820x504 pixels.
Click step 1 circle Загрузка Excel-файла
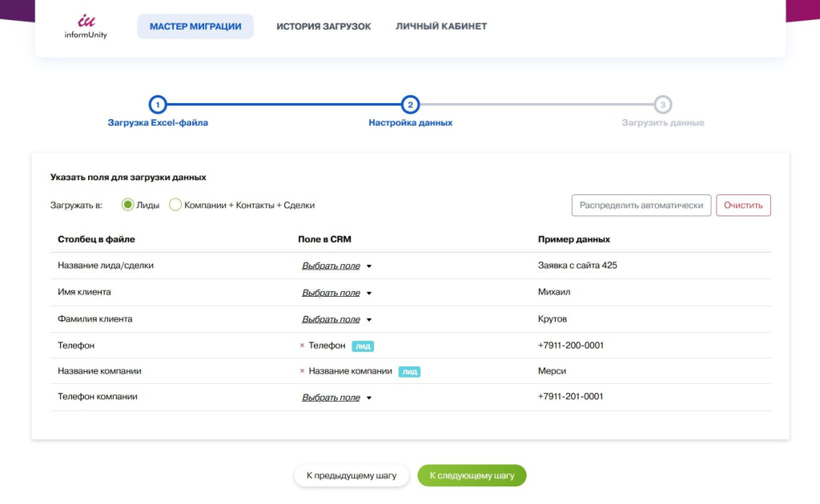point(158,105)
